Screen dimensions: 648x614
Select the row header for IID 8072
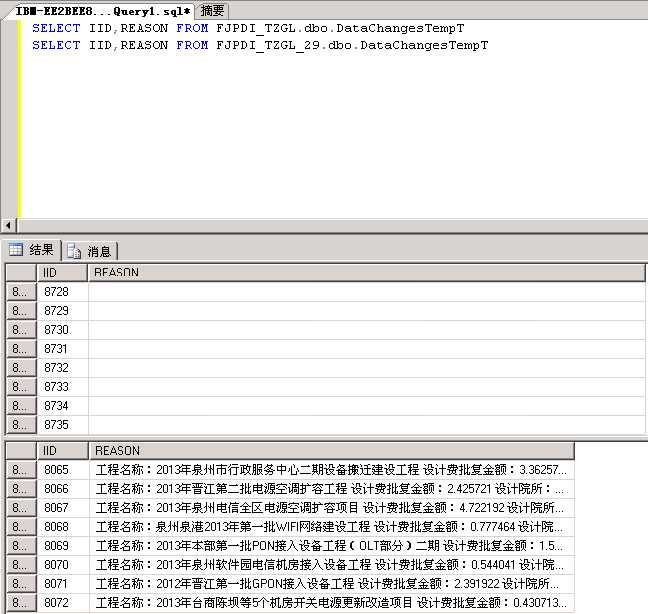[x=21, y=603]
